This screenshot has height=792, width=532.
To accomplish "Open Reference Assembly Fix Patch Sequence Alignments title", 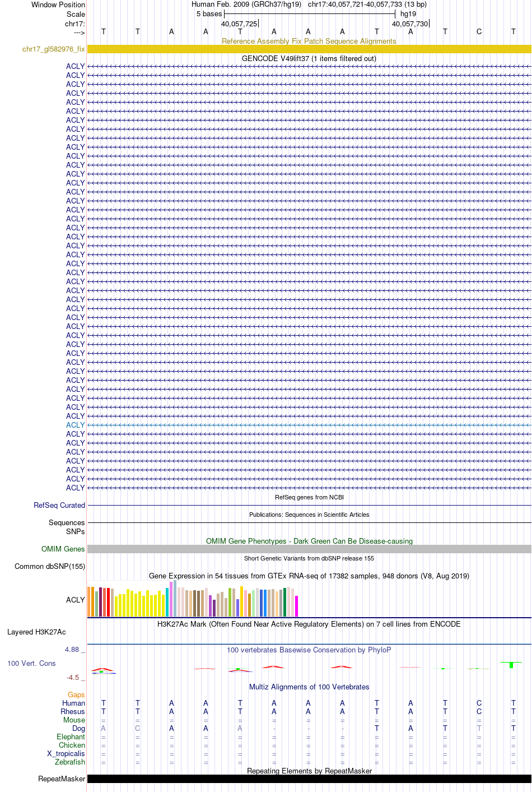I will (309, 41).
